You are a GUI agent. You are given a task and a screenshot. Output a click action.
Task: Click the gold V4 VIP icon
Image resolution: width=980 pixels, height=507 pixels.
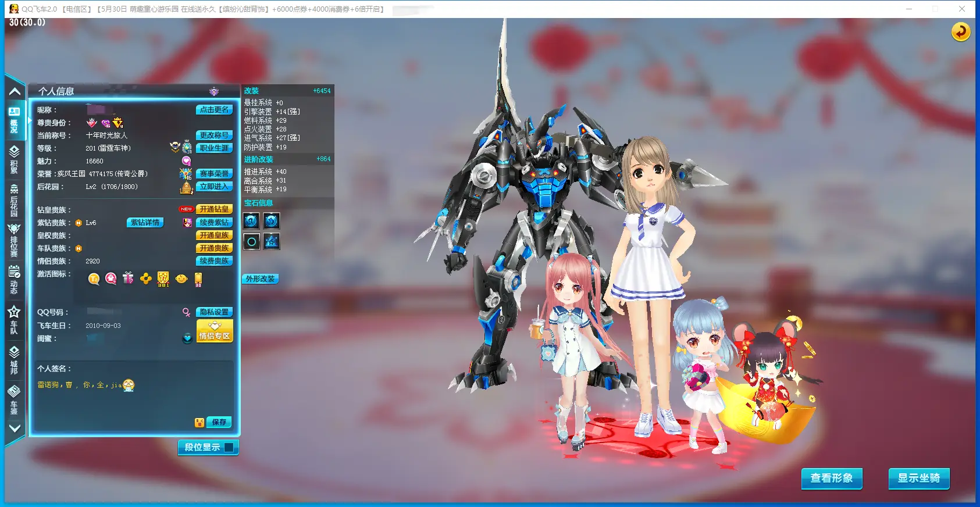[x=118, y=123]
